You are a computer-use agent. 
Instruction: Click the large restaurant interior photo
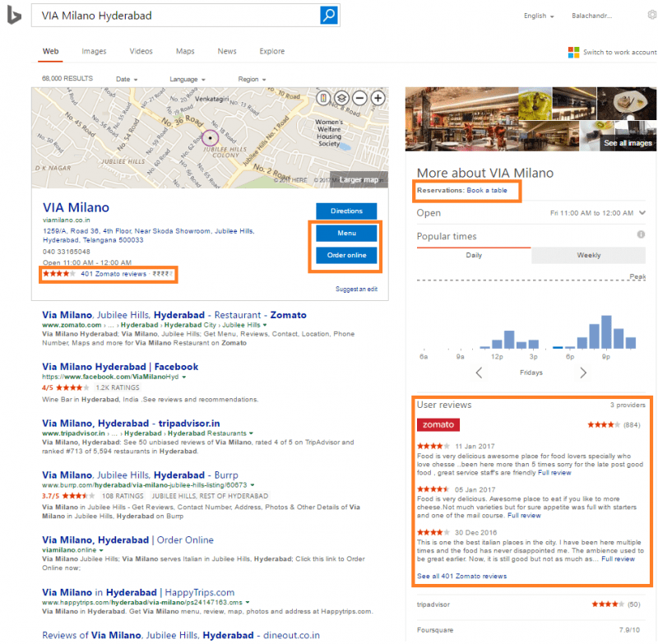point(461,119)
